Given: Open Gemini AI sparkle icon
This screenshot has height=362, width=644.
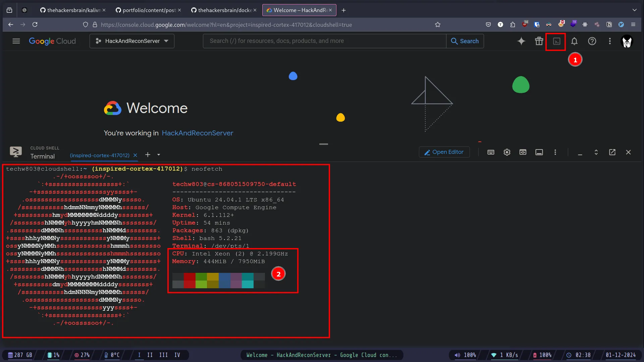Looking at the screenshot, I should pos(521,41).
